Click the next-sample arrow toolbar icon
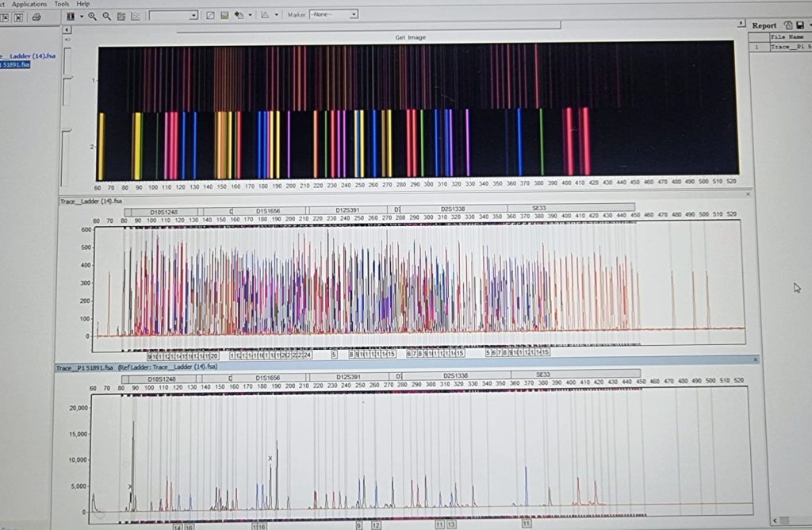Screen dimensions: 812x530 19,17
